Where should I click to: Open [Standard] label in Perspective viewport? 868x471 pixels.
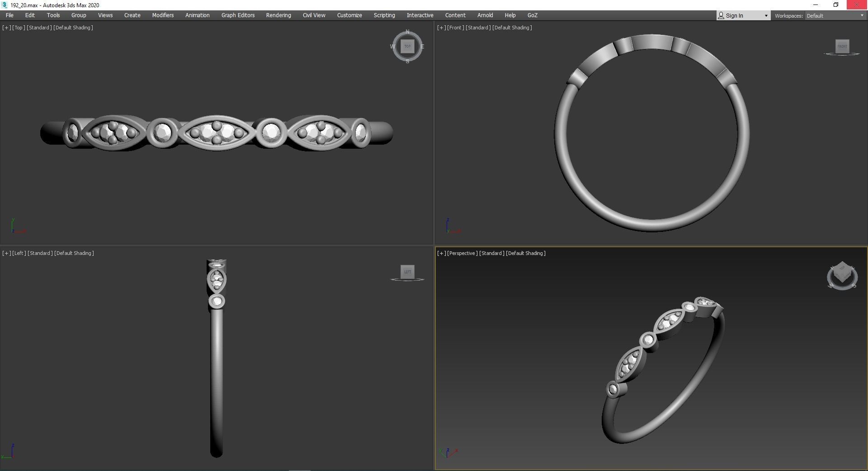(x=492, y=253)
